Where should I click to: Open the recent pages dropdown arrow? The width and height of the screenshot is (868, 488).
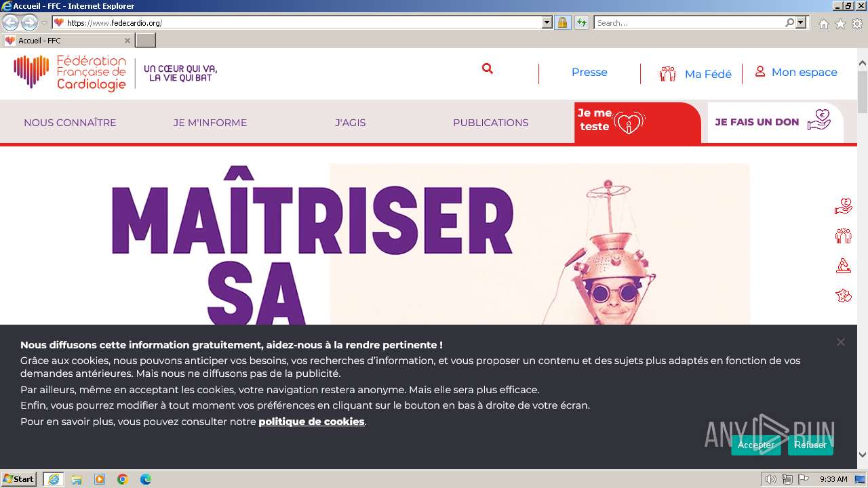pyautogui.click(x=45, y=22)
